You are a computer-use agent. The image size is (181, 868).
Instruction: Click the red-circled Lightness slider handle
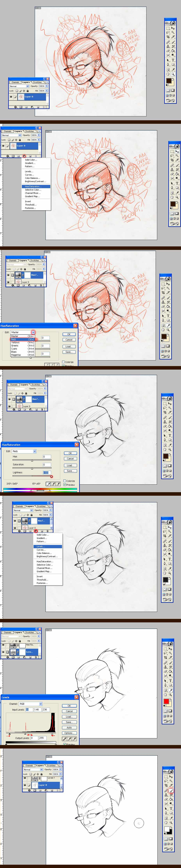[51, 476]
